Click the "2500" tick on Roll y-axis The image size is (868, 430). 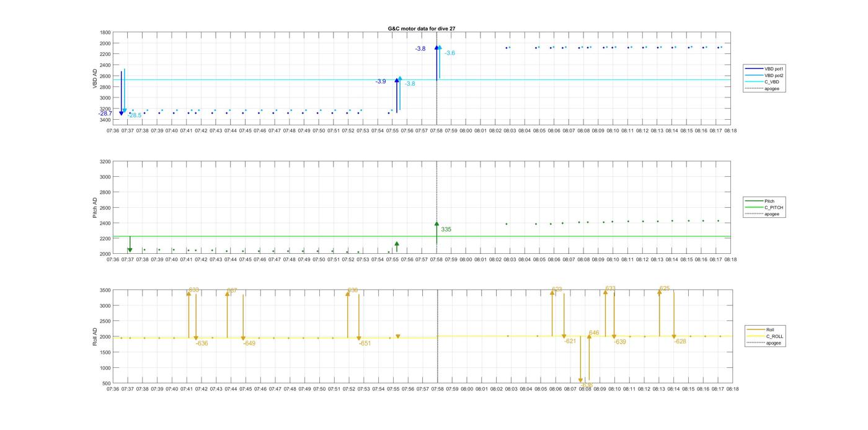105,321
